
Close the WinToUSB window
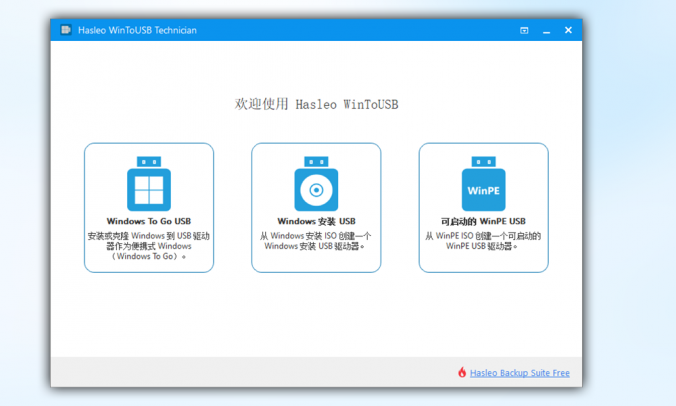[x=568, y=30]
